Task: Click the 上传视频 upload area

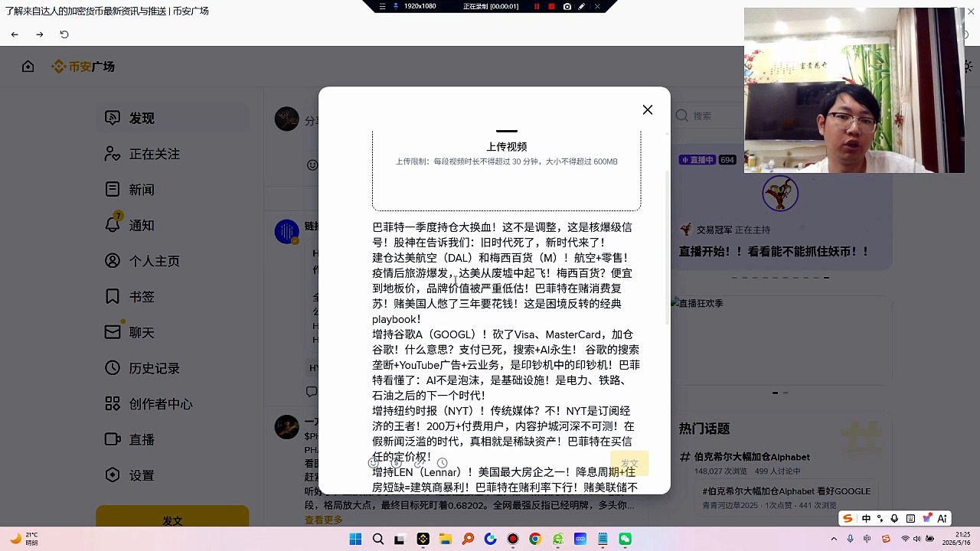Action: (506, 170)
